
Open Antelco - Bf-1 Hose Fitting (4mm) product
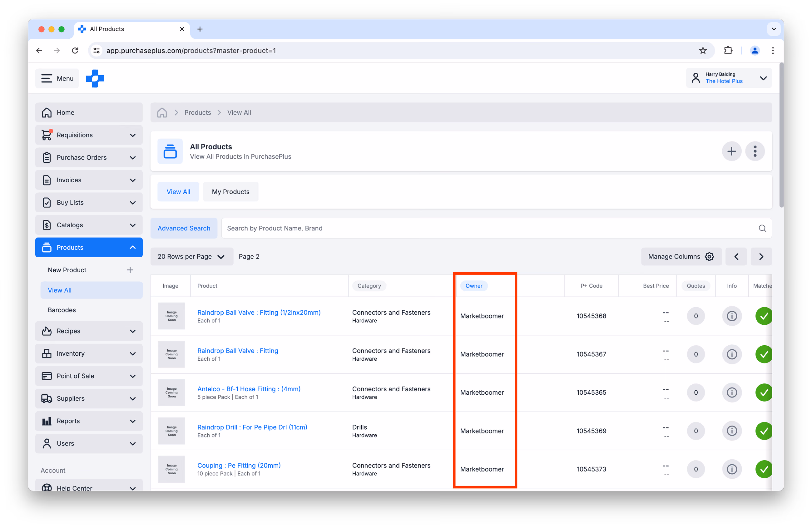[x=249, y=389]
